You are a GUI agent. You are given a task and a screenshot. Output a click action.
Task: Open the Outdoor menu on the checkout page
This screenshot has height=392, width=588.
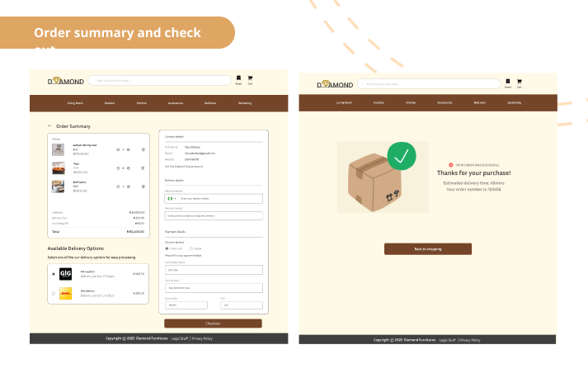[x=110, y=103]
